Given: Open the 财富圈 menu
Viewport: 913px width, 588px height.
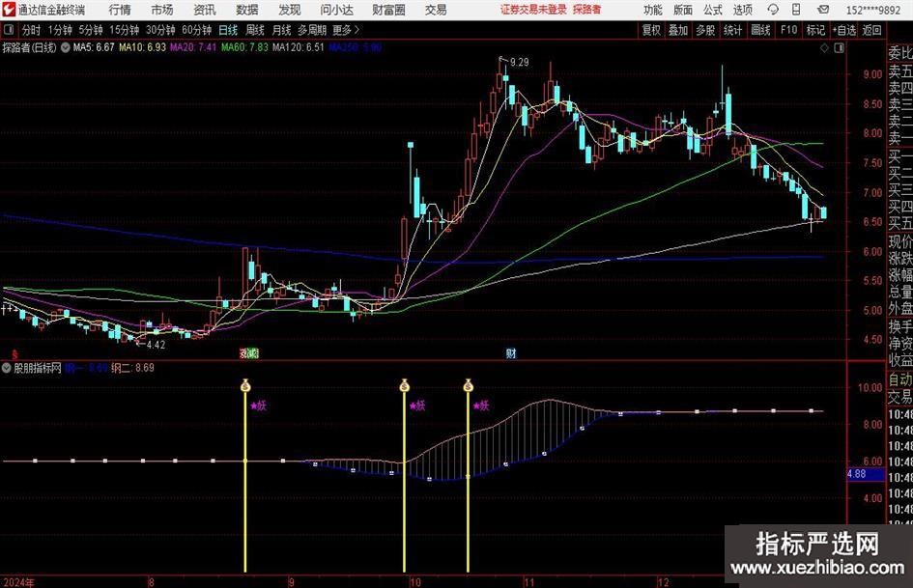Looking at the screenshot, I should tap(388, 10).
